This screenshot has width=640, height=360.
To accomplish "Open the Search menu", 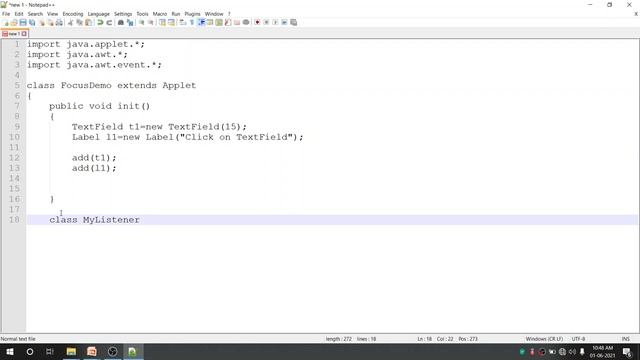I will pyautogui.click(x=35, y=14).
